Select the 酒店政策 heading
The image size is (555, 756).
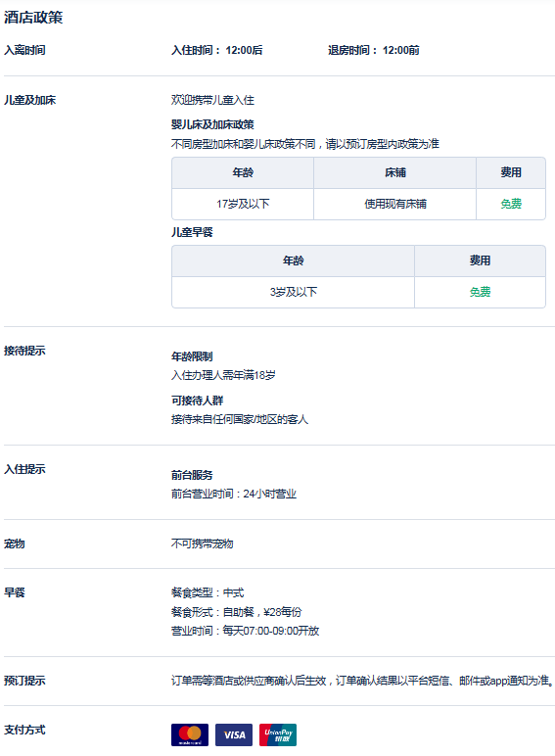click(x=33, y=18)
